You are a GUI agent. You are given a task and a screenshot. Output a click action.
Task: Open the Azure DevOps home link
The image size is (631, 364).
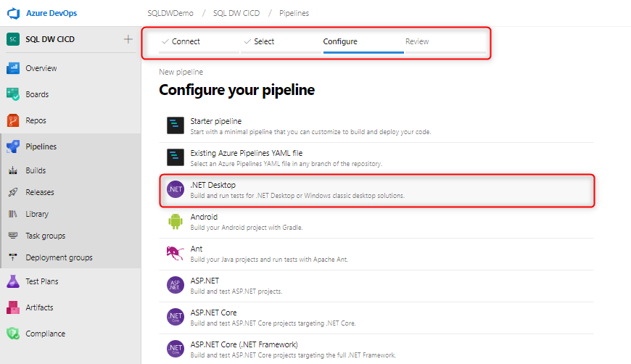(x=51, y=13)
